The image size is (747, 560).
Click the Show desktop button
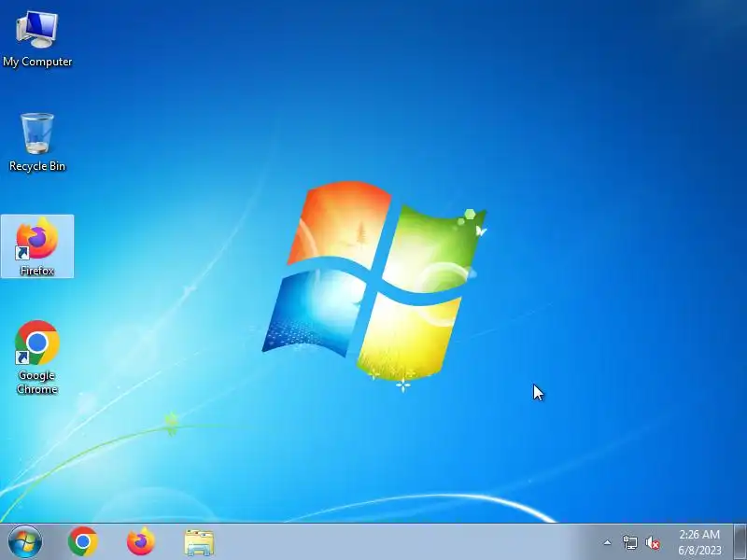(x=740, y=542)
